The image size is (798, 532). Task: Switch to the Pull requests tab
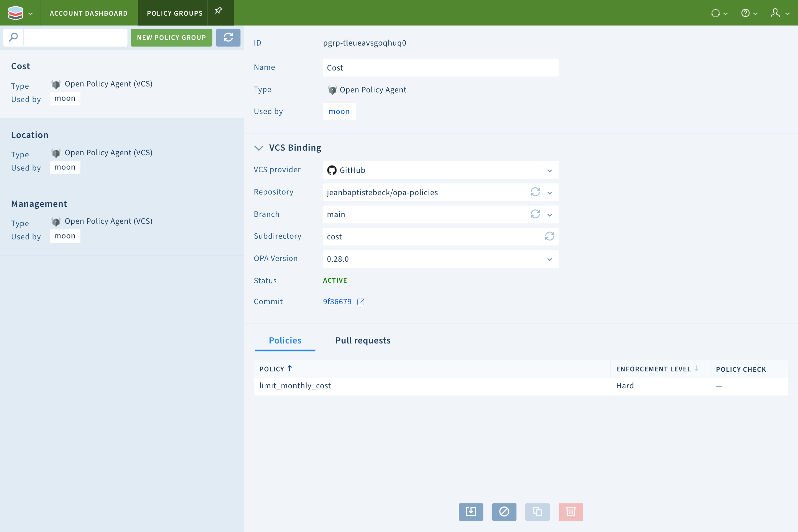(x=363, y=340)
